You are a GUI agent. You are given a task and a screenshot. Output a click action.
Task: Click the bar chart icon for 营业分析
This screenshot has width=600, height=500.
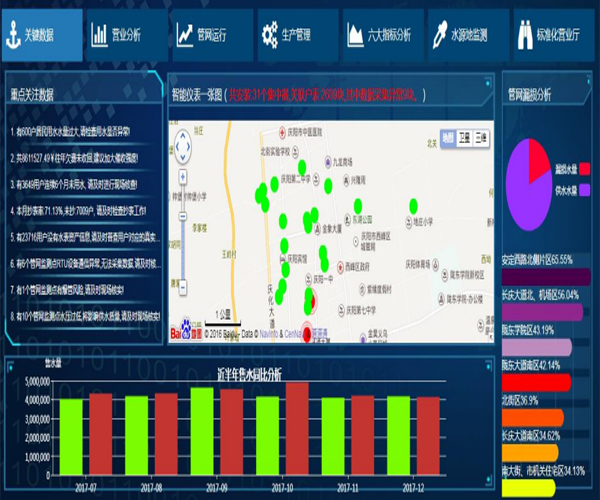click(x=99, y=35)
